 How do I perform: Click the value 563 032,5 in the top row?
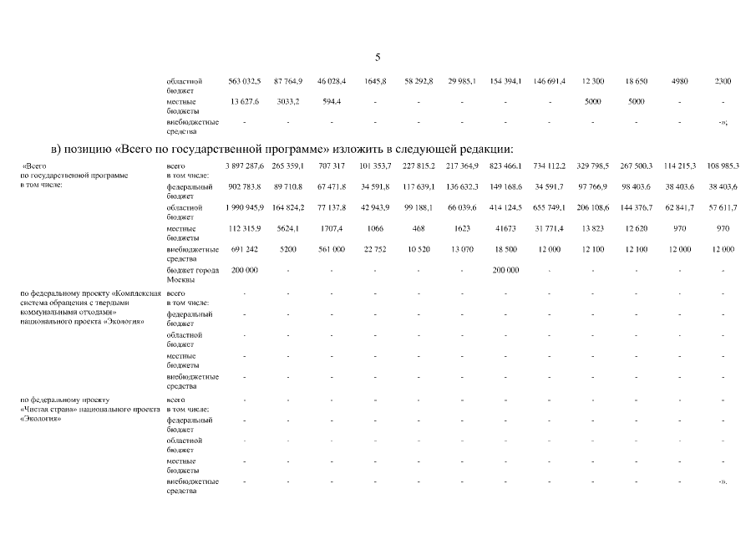point(245,81)
